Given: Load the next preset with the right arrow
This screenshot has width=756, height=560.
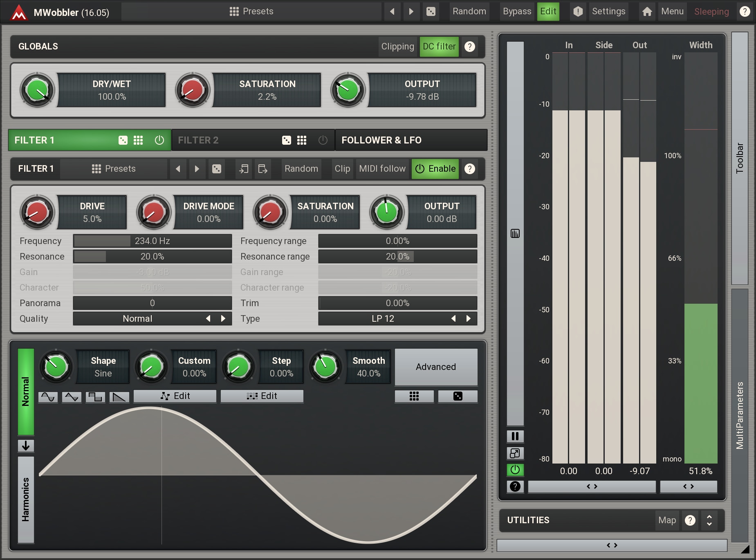Looking at the screenshot, I should coord(411,11).
